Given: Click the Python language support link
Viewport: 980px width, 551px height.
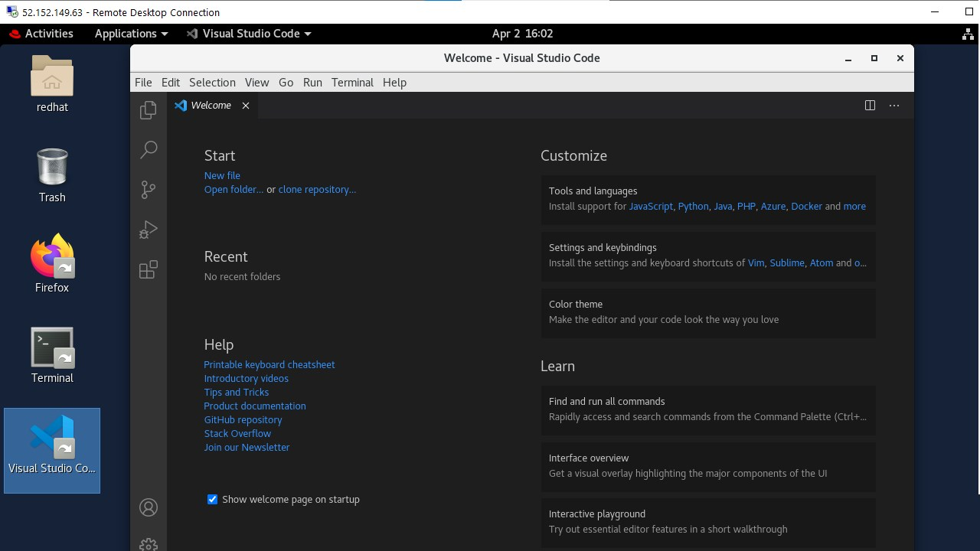Looking at the screenshot, I should (x=693, y=207).
